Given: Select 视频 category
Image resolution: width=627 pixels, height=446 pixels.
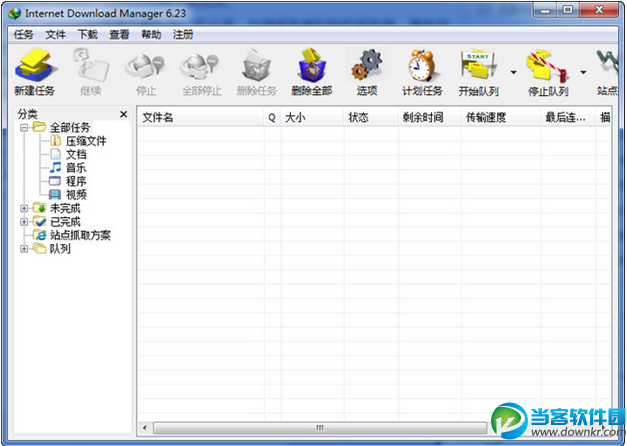Looking at the screenshot, I should point(76,195).
